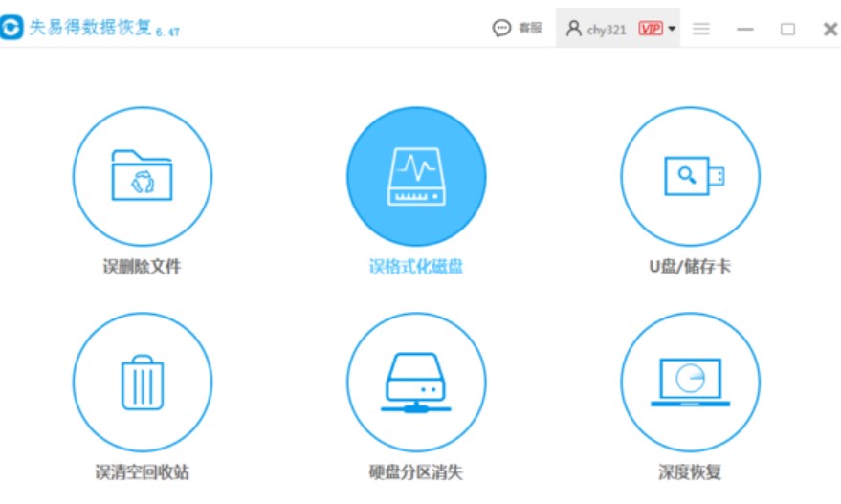Click the 误清空回收站 label
The image size is (841, 504).
click(x=143, y=472)
